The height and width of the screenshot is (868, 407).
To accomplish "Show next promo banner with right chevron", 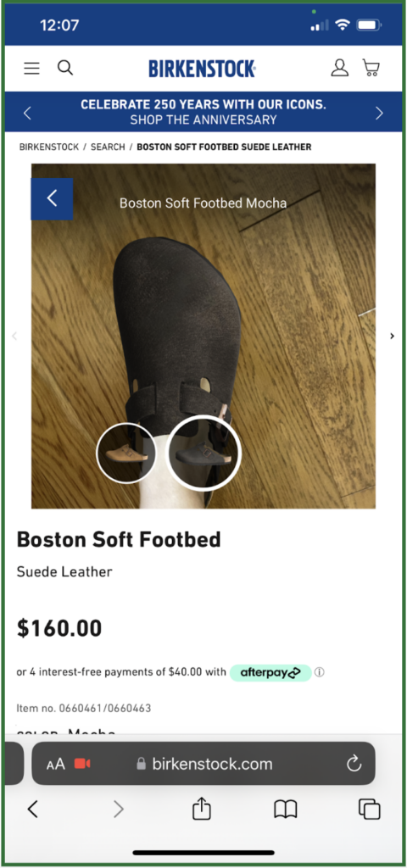I will 379,113.
